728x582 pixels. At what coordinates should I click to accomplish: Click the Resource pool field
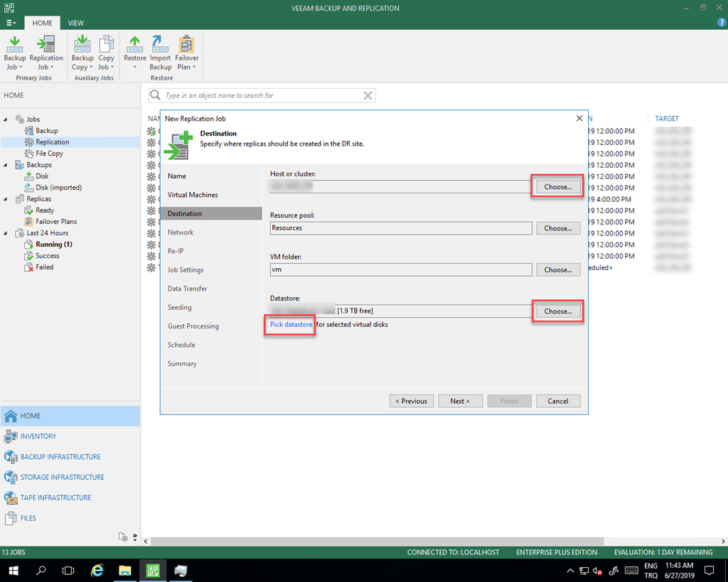point(401,228)
